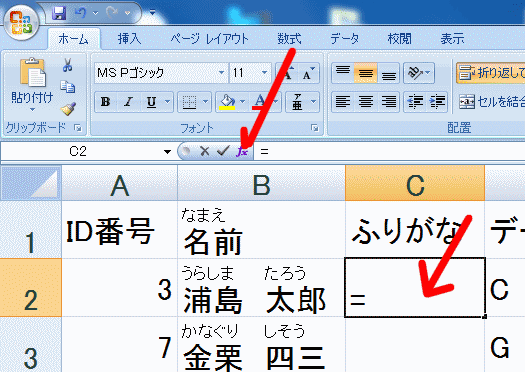This screenshot has height=372, width=525.
Task: Save the workbook with the floppy icon
Action: coord(59,13)
